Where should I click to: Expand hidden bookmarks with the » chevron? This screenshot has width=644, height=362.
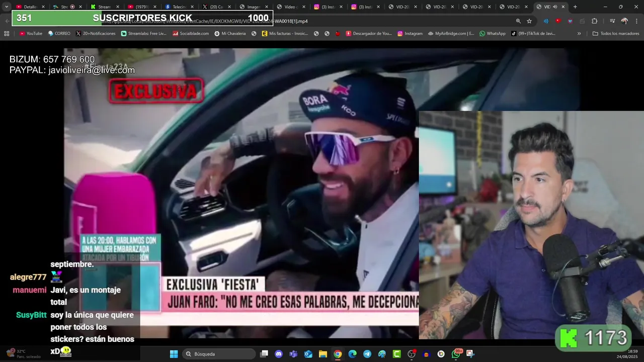pos(579,34)
